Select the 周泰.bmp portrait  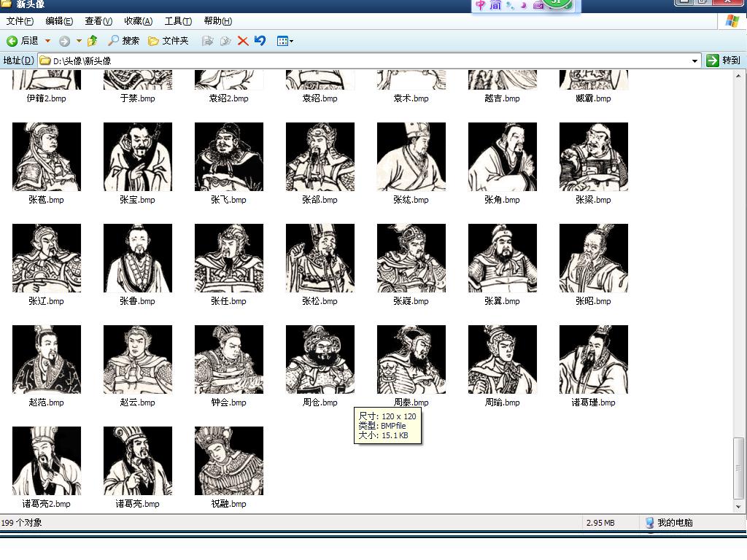click(411, 359)
